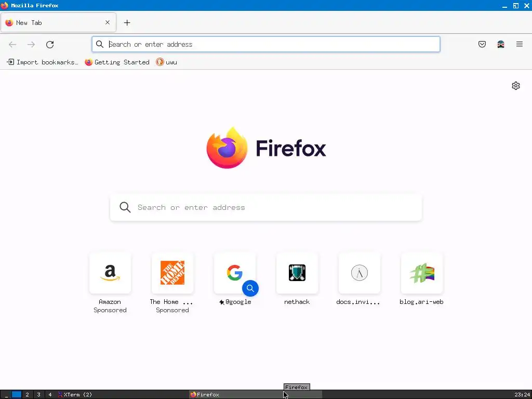Image resolution: width=532 pixels, height=399 pixels.
Task: Click the Sponsored label under The Home Depot
Action: pyautogui.click(x=172, y=310)
